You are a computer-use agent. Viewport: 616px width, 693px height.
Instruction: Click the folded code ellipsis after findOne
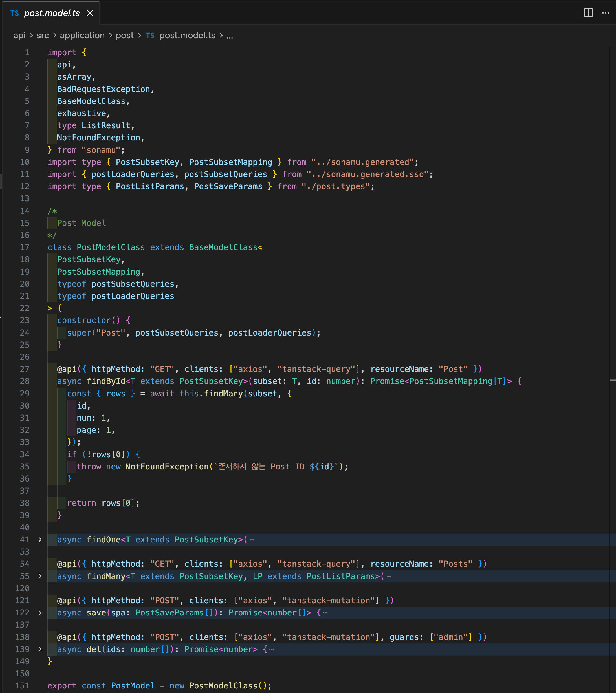(252, 540)
